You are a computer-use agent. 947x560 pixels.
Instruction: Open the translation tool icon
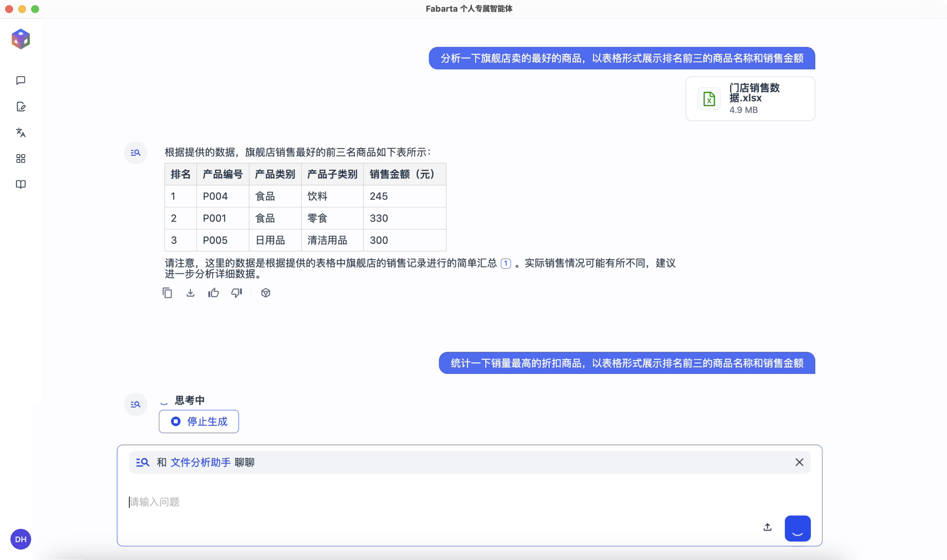[21, 133]
